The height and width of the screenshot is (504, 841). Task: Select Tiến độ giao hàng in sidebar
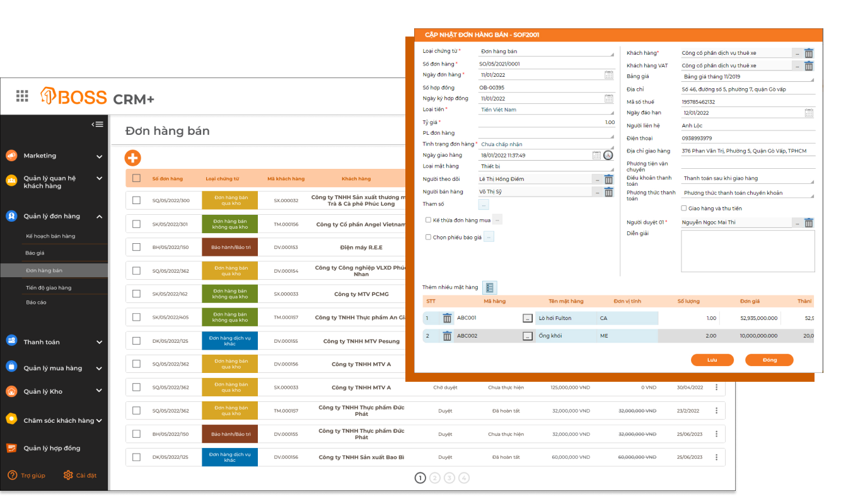[x=49, y=288]
